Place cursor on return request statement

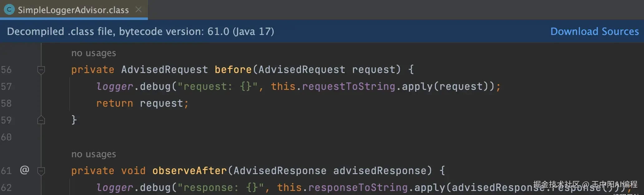click(142, 103)
